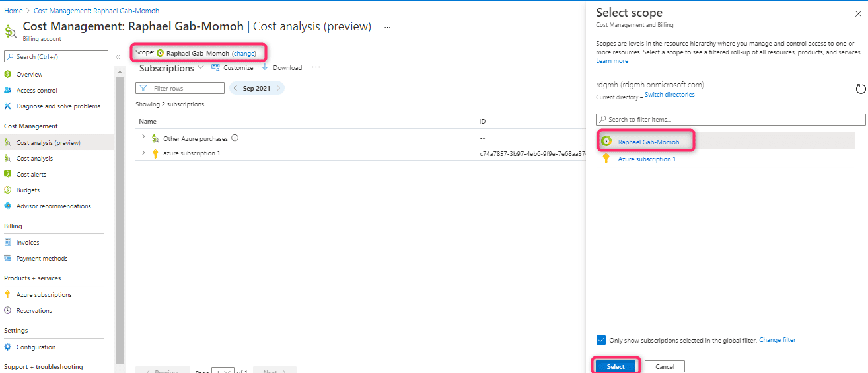Click the Cost Management billing account icon

[11, 31]
